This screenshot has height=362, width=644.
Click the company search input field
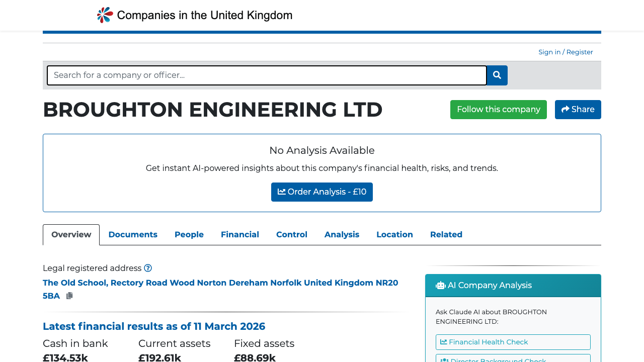point(267,75)
